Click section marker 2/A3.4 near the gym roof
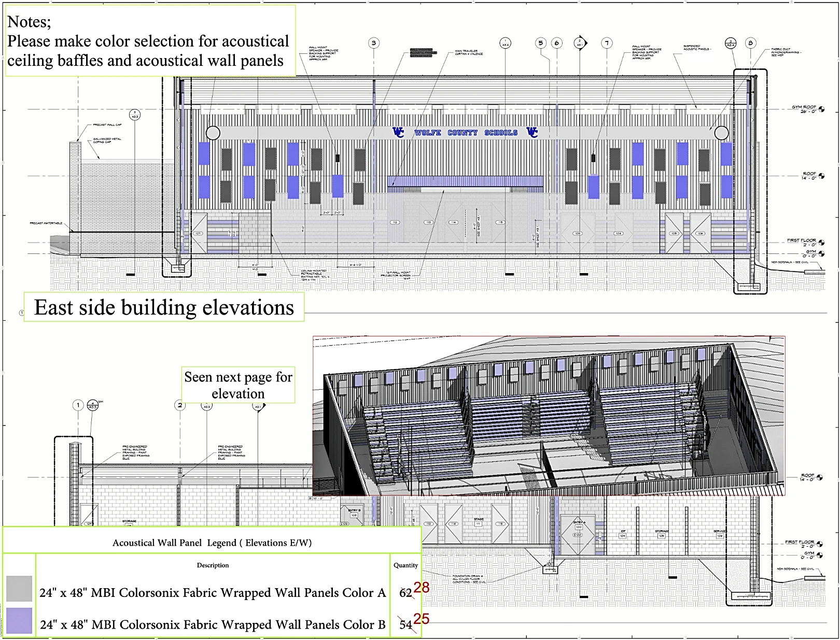 730,41
